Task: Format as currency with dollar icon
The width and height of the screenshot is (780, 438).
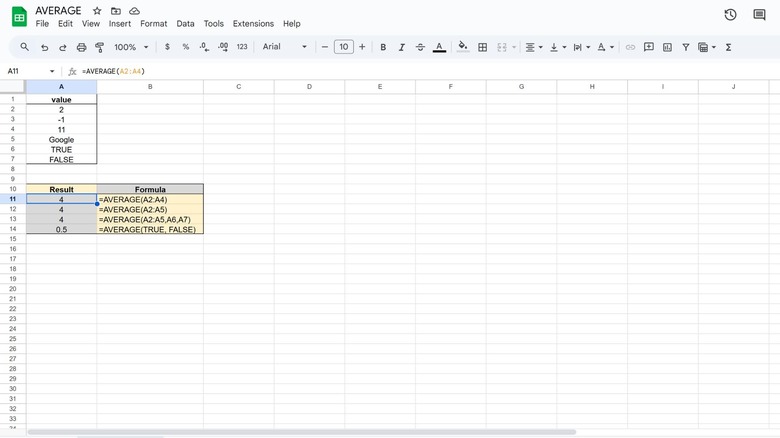Action: pyautogui.click(x=167, y=47)
